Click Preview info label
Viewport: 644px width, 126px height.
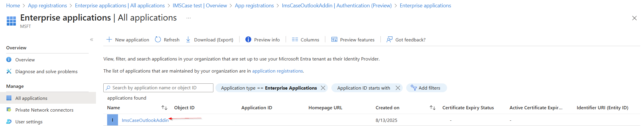267,40
